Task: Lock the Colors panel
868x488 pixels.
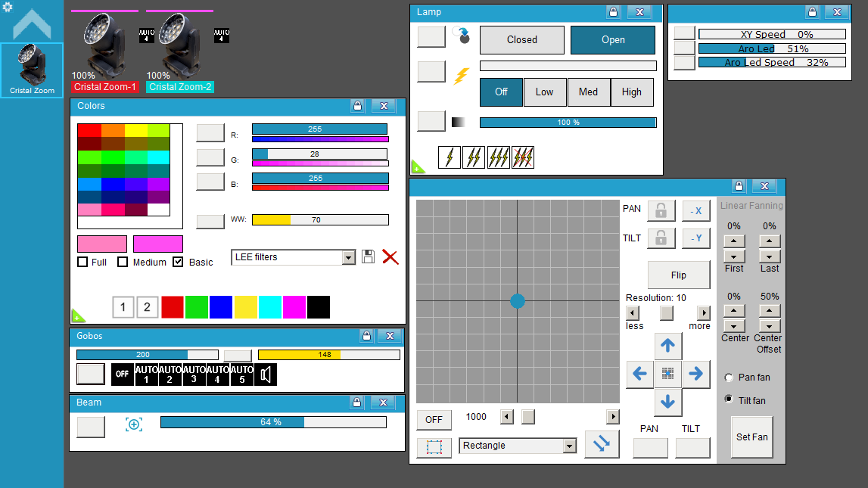Action: click(358, 106)
